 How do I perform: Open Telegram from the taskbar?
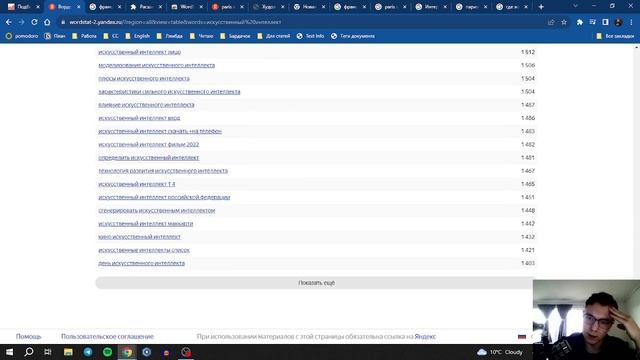[x=88, y=352]
